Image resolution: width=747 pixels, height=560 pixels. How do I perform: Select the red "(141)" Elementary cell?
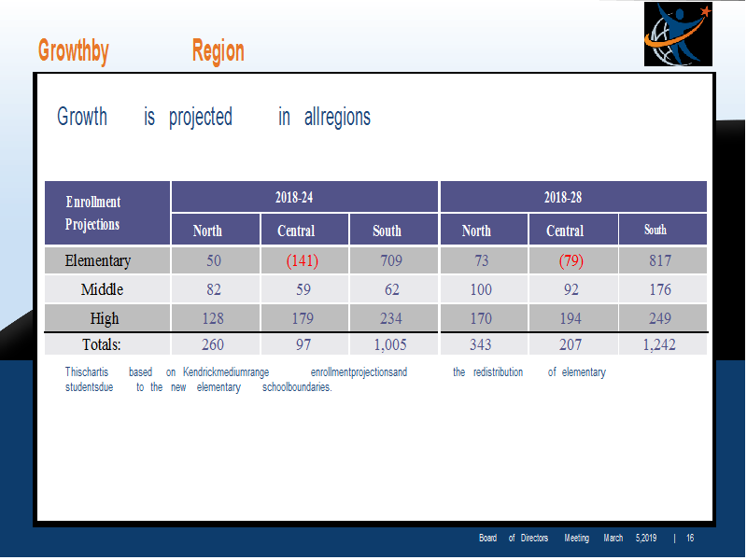(305, 260)
